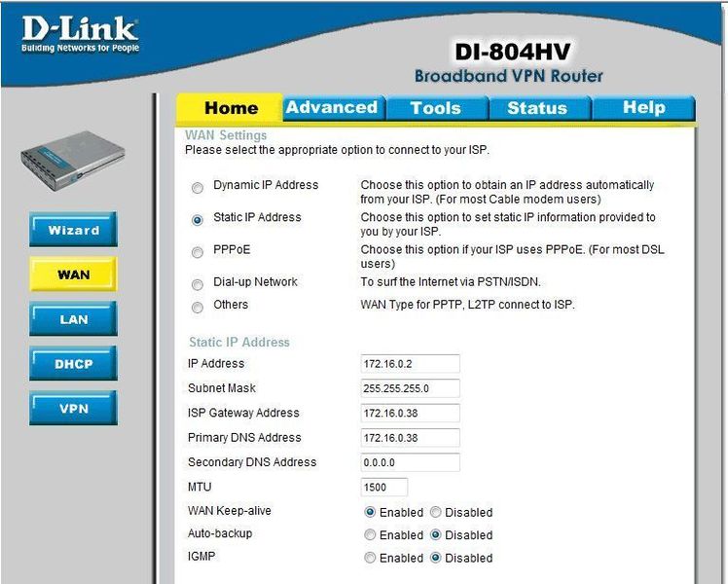Set Auto-backup to Disabled
Image resolution: width=728 pixels, height=584 pixels.
435,534
